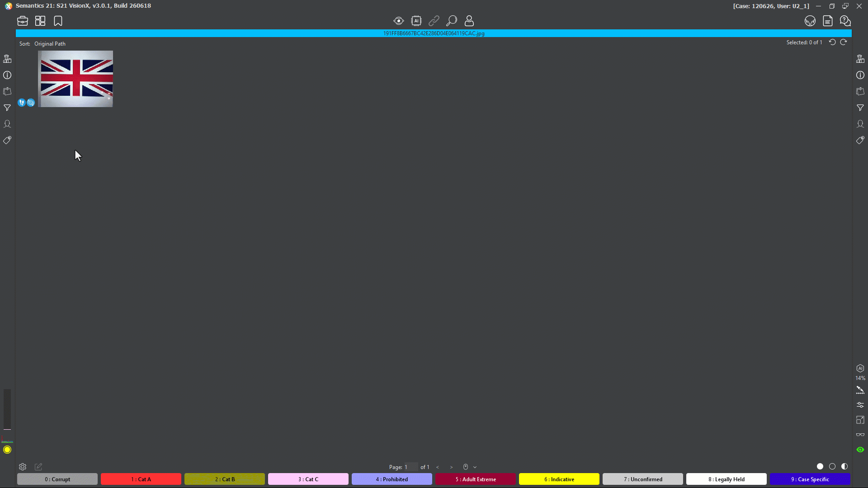Select the eyedropper measure tool
Viewport: 868px width, 488px height.
860,389
